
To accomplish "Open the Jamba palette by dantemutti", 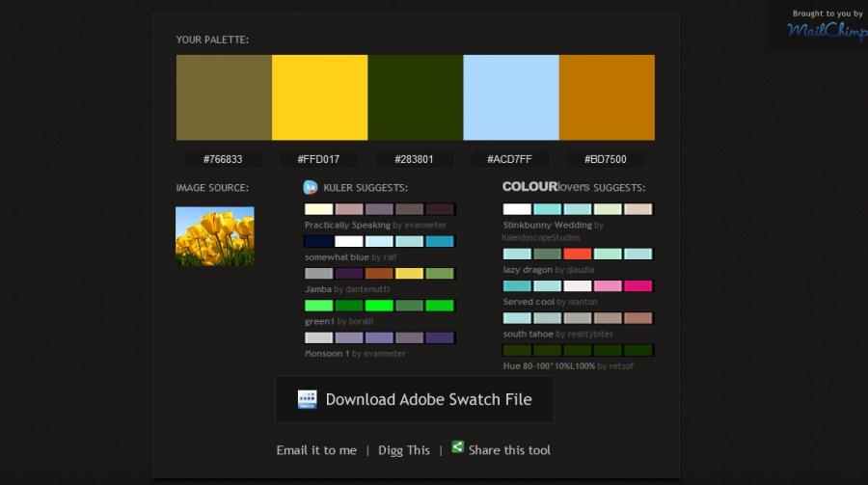I will (317, 289).
